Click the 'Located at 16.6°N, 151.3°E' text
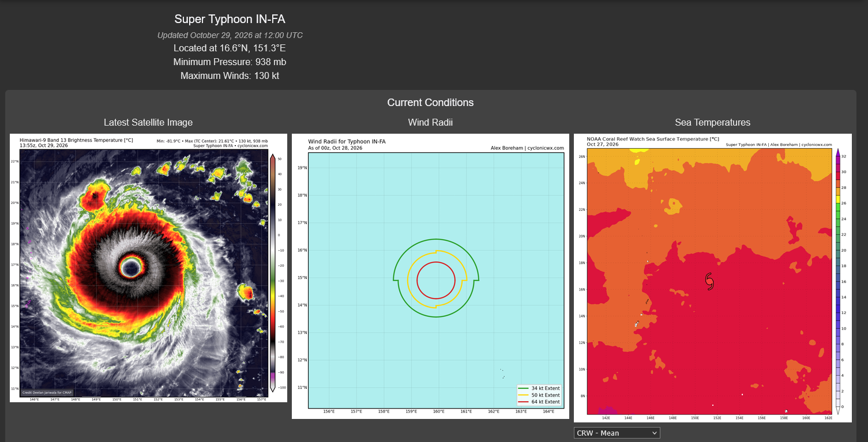 coord(230,48)
